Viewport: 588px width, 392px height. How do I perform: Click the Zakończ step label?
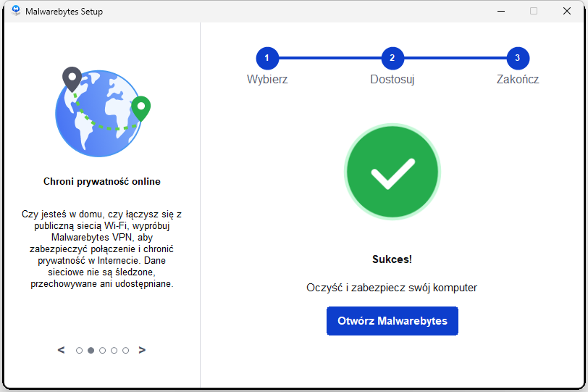[x=518, y=80]
